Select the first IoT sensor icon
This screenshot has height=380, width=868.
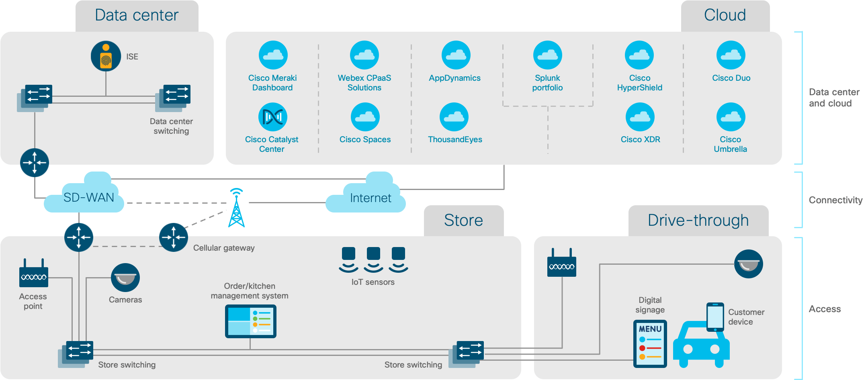[348, 260]
